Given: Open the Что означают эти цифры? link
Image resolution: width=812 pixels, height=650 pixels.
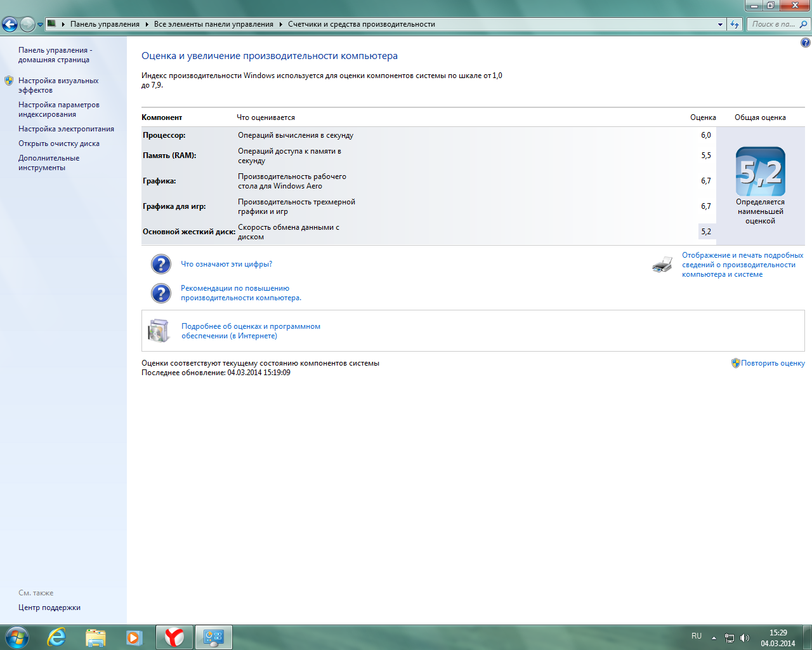Looking at the screenshot, I should click(x=226, y=264).
